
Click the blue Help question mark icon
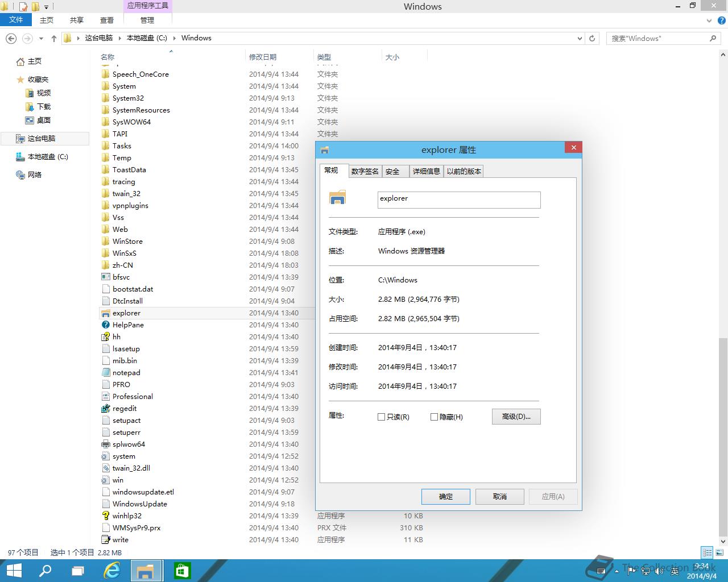tap(721, 20)
